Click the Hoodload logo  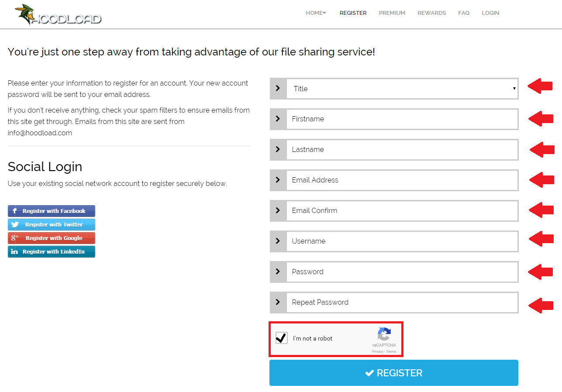click(x=58, y=14)
